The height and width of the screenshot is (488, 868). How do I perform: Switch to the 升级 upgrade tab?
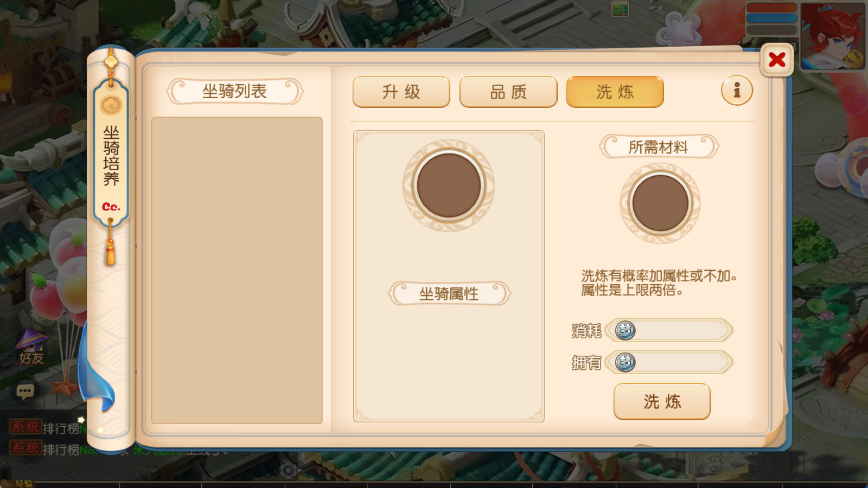pos(401,92)
